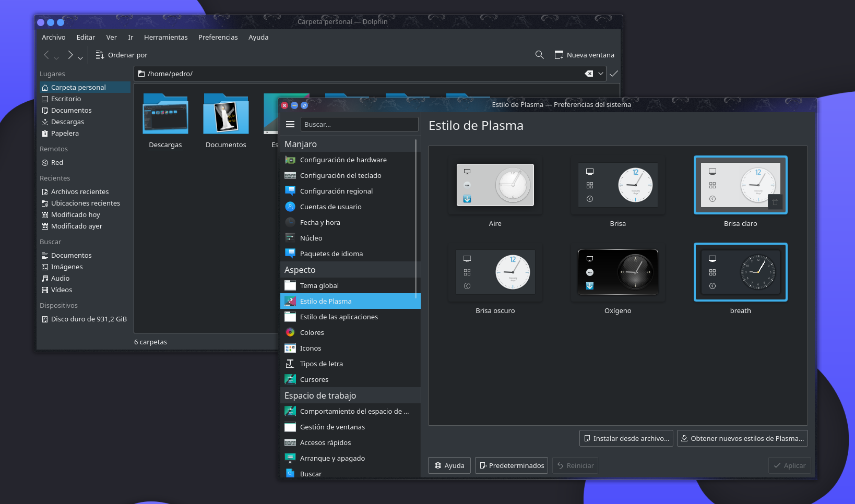The width and height of the screenshot is (855, 504).
Task: Click the trash icon on Brisa claro style
Action: tap(775, 202)
